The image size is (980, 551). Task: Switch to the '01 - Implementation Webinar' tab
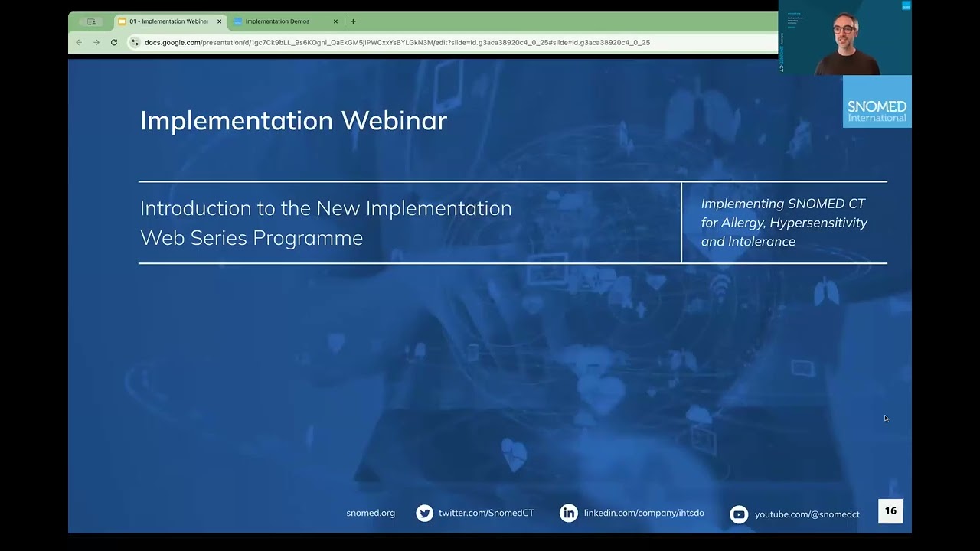(170, 21)
